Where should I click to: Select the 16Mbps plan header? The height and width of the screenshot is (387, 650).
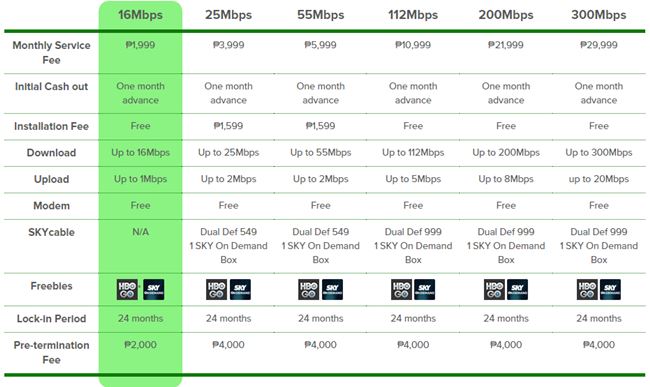(x=141, y=15)
